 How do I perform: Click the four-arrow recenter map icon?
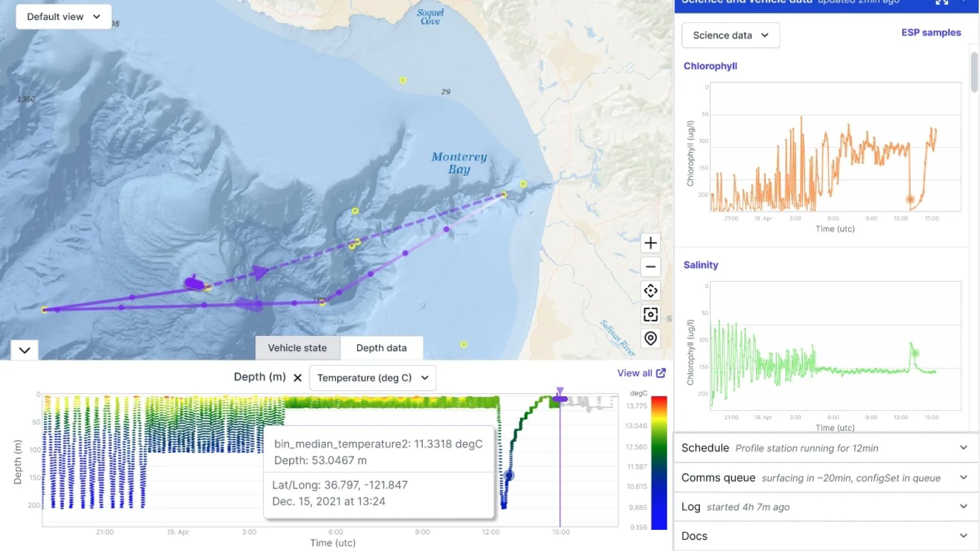[651, 291]
